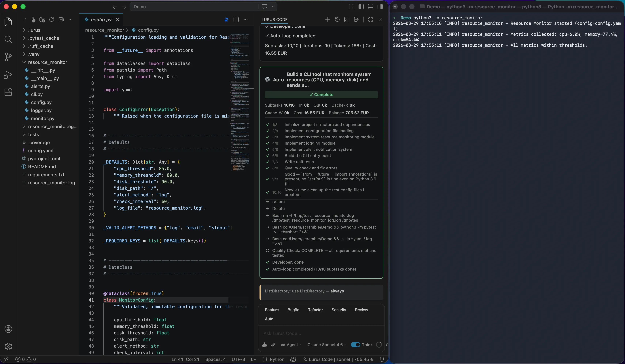Click the robot icon in chat input
The width and height of the screenshot is (625, 364).
click(264, 345)
